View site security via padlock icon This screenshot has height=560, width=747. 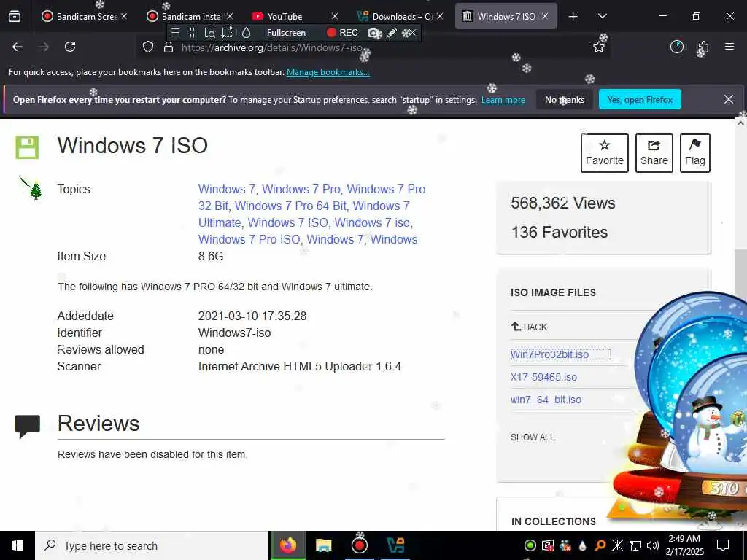[x=169, y=47]
